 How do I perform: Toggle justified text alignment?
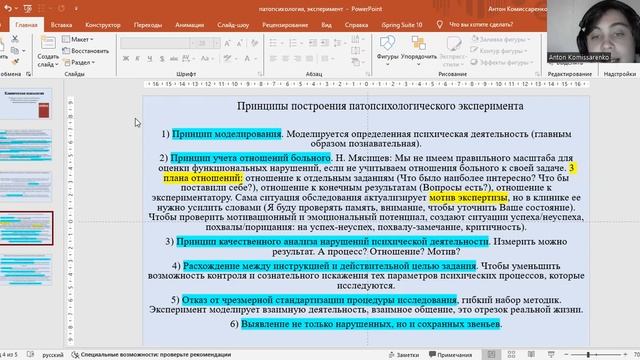pos(309,59)
